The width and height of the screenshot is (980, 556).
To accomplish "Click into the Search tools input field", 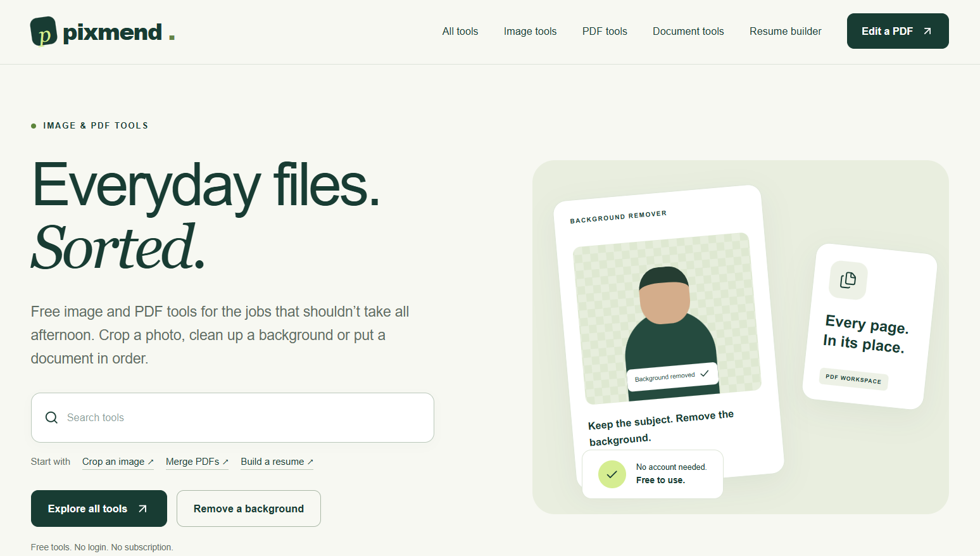I will point(232,417).
